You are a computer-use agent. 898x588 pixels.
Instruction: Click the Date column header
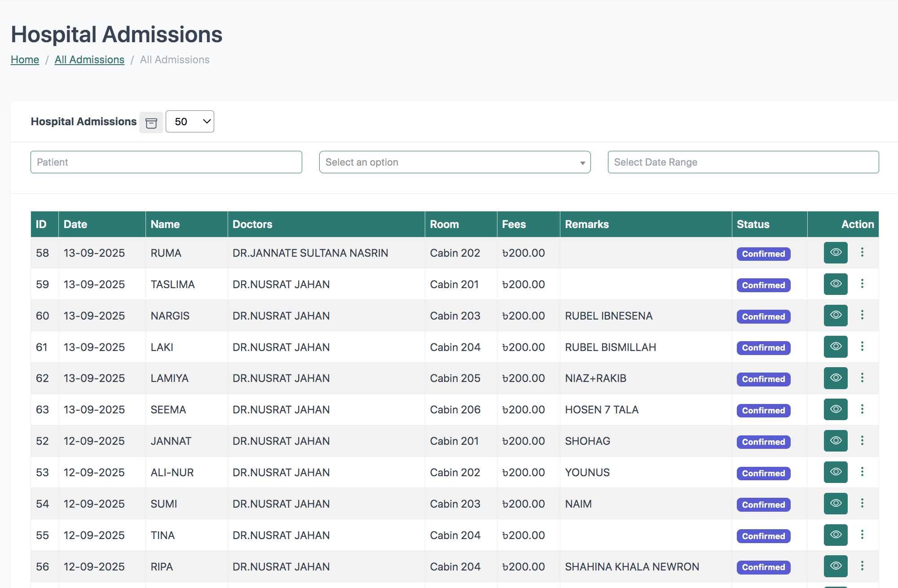(75, 224)
